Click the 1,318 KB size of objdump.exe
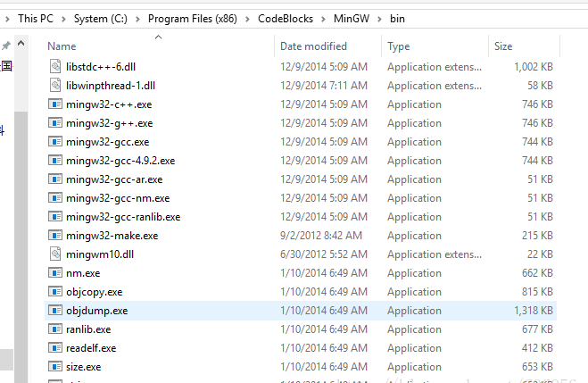Viewport: 588px width, 383px height. [534, 311]
